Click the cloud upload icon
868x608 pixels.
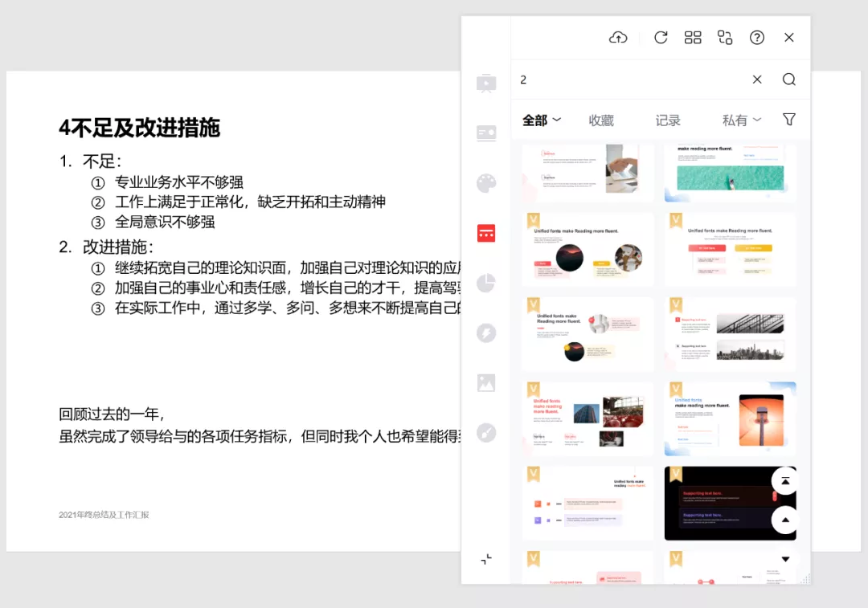pyautogui.click(x=618, y=37)
